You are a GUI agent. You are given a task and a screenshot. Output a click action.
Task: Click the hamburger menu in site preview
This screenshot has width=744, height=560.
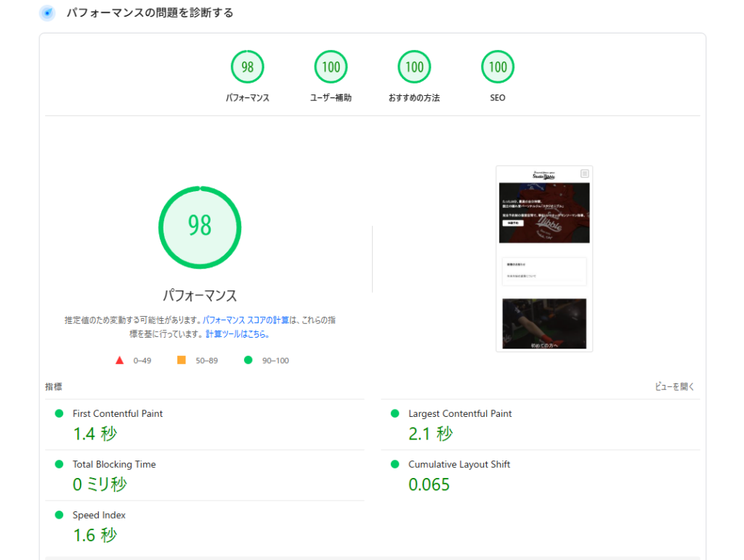584,173
